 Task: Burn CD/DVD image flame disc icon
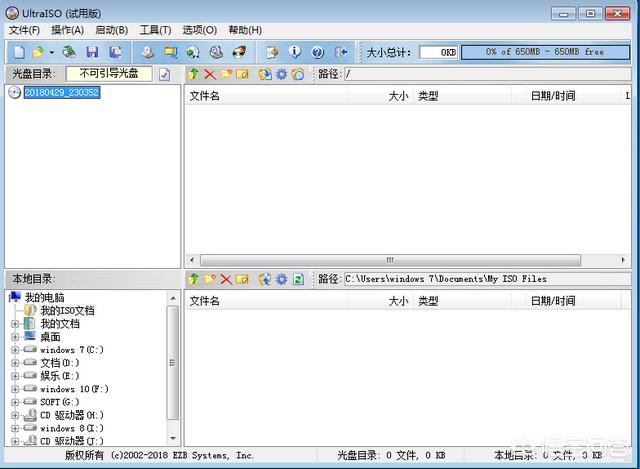(239, 52)
